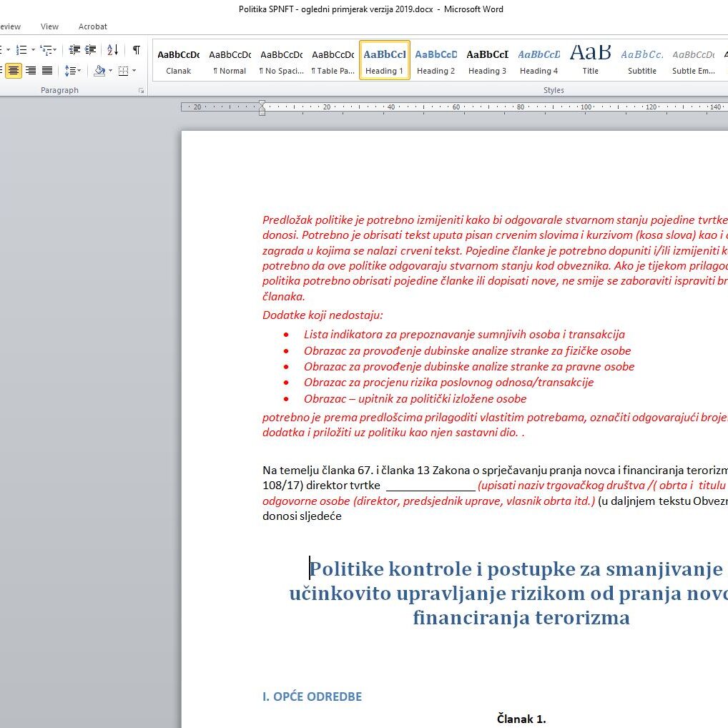Click the first-line indent ruler marker
This screenshot has width=728, height=728.
(262, 103)
